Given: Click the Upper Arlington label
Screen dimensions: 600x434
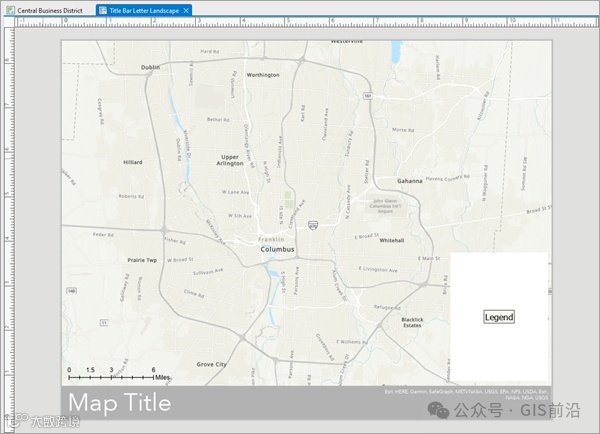Looking at the screenshot, I should 230,160.
